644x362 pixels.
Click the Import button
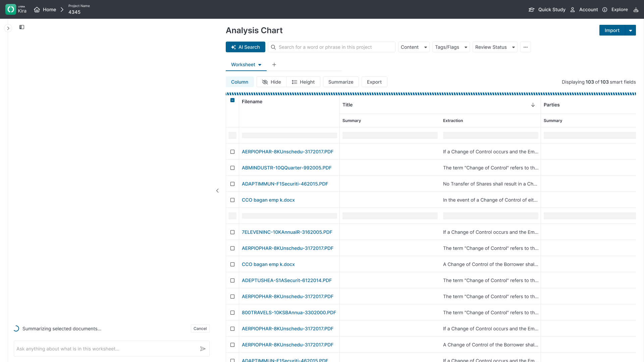[612, 30]
